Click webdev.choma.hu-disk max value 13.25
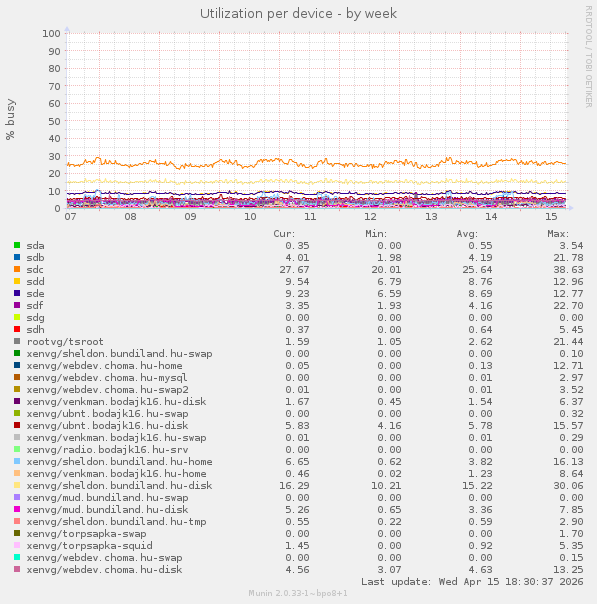This screenshot has height=604, width=597. tap(568, 570)
